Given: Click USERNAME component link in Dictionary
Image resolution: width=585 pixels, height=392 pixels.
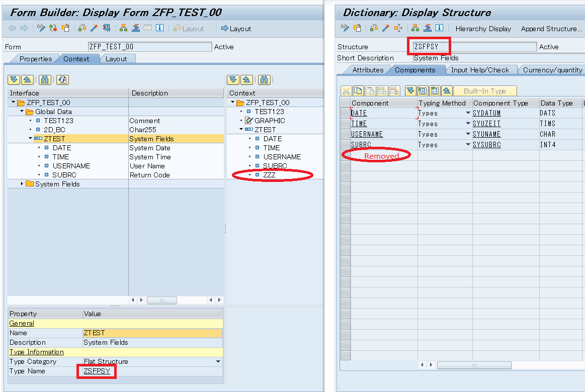Looking at the screenshot, I should (367, 134).
